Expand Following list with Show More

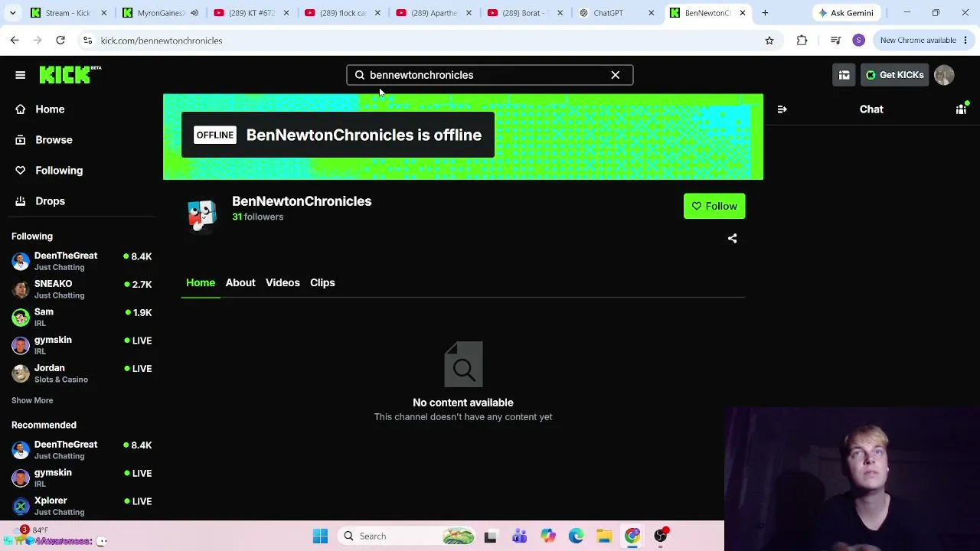pyautogui.click(x=32, y=400)
